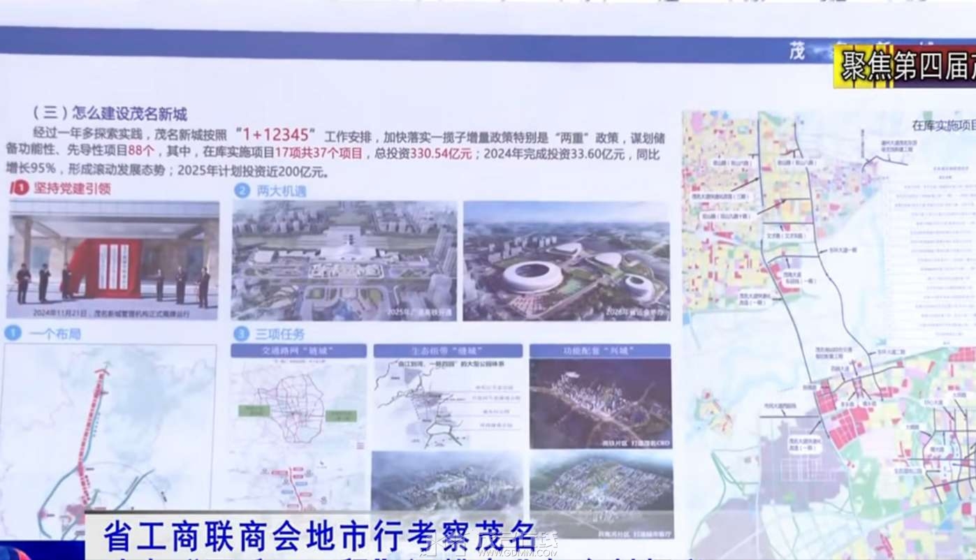Click the red number 1 badge beside 坚持党建引领
Screen dimensions: 976x560
coord(20,188)
